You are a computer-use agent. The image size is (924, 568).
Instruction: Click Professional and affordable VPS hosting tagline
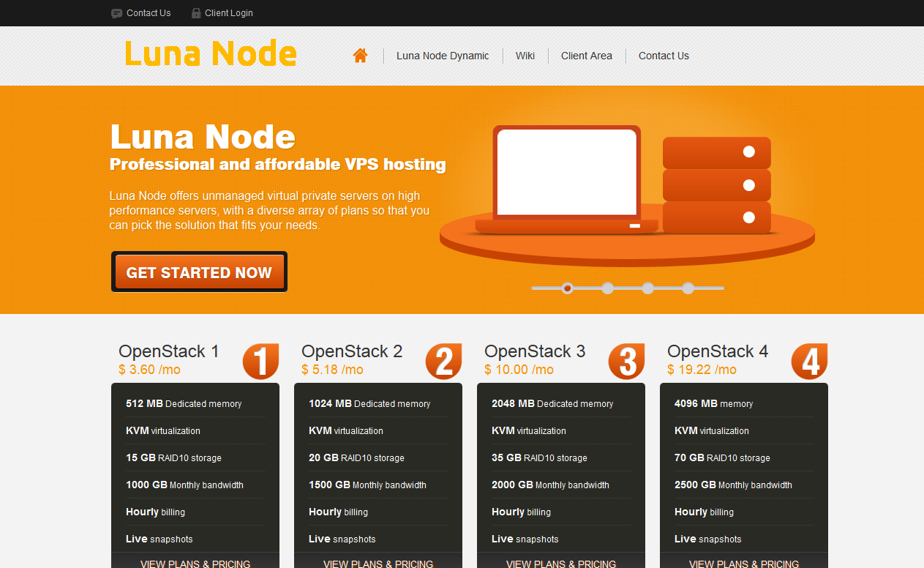tap(278, 164)
